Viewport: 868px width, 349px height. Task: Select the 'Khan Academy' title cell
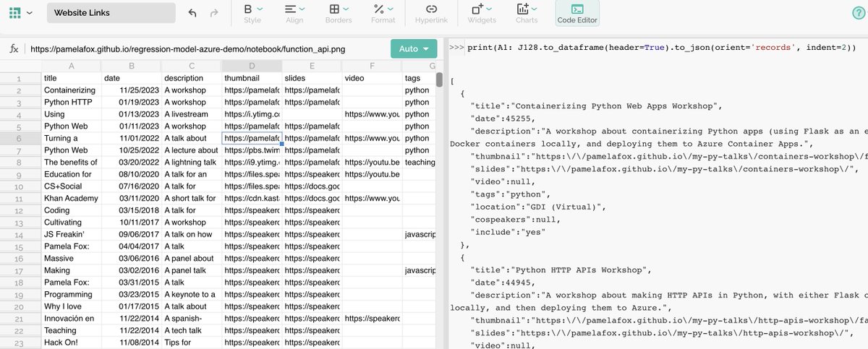[x=71, y=198]
